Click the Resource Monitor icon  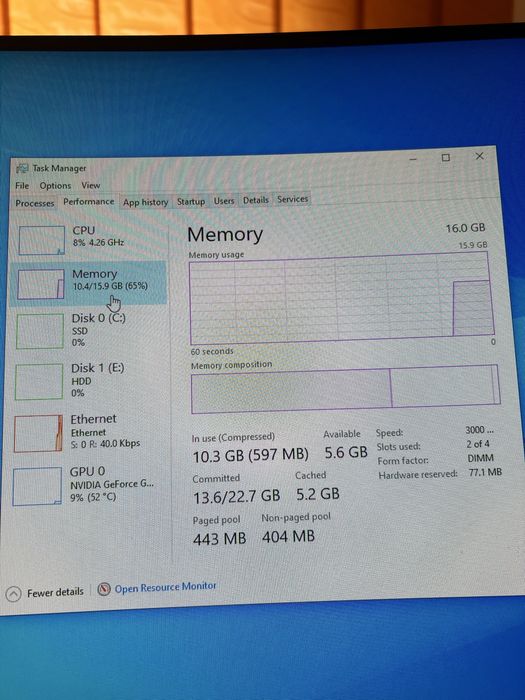tap(104, 589)
